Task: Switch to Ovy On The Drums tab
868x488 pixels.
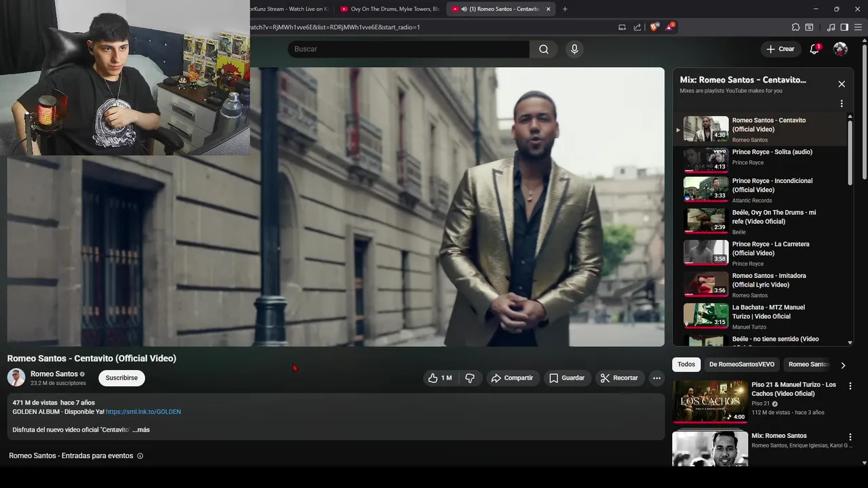Action: click(390, 9)
